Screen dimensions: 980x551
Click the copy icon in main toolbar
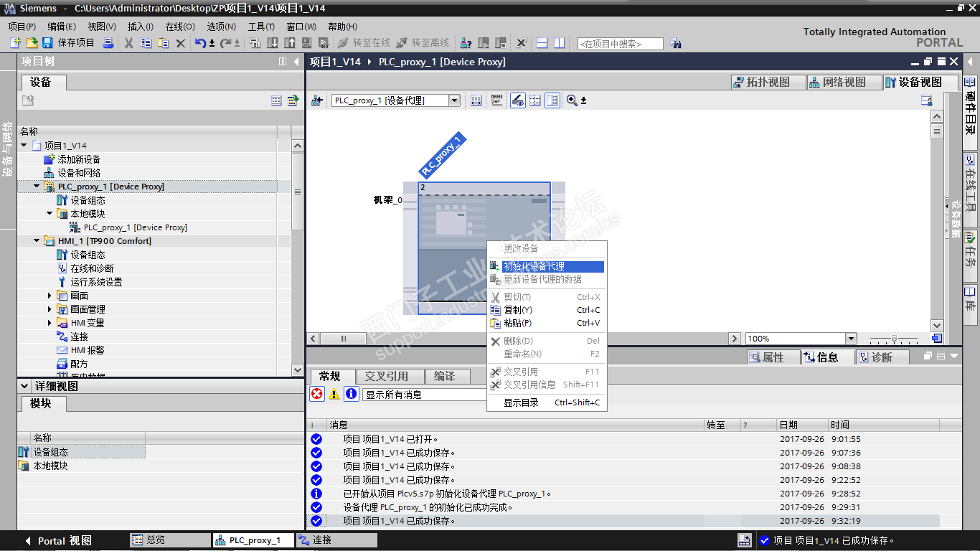[146, 43]
